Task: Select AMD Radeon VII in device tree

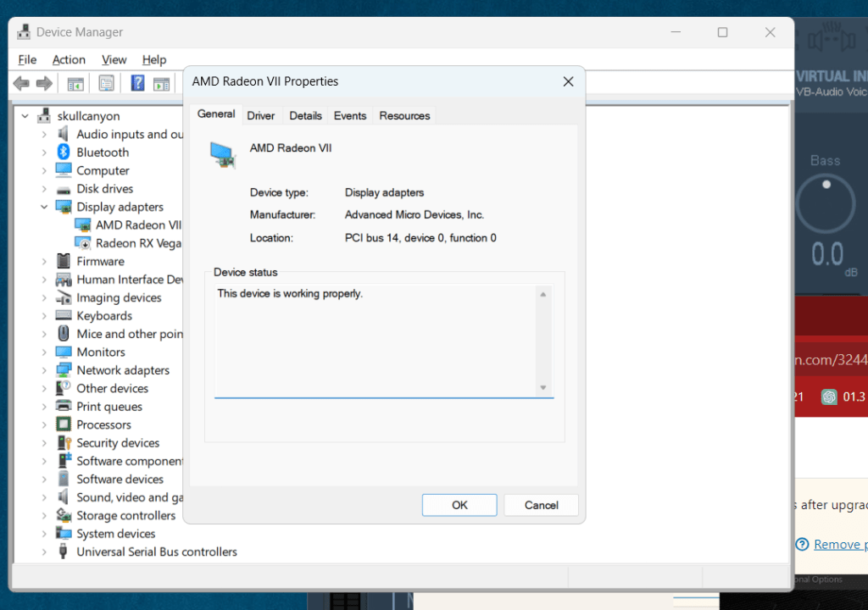Action: coord(138,225)
